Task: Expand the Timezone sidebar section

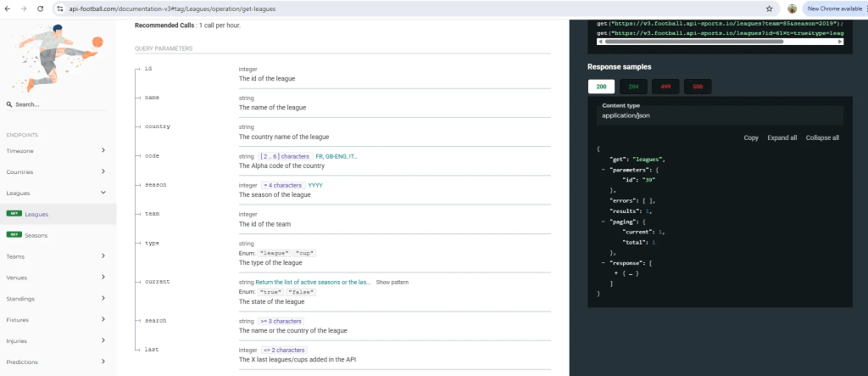Action: tap(103, 150)
